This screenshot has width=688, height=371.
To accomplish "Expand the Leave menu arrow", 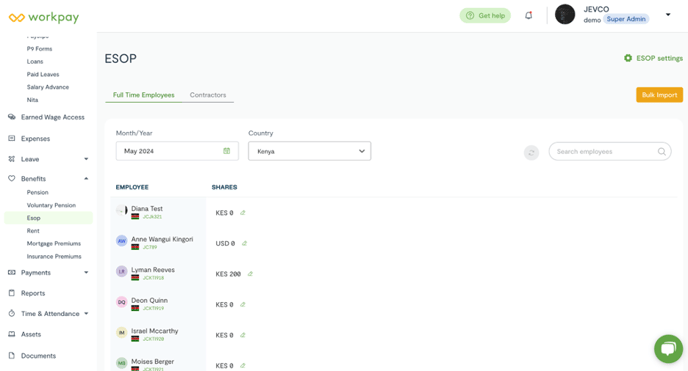I will [86, 159].
